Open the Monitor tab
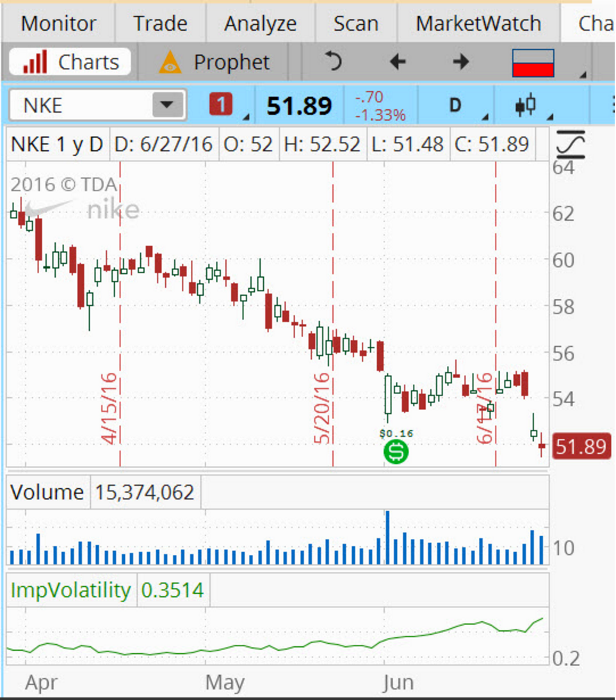 [x=58, y=24]
